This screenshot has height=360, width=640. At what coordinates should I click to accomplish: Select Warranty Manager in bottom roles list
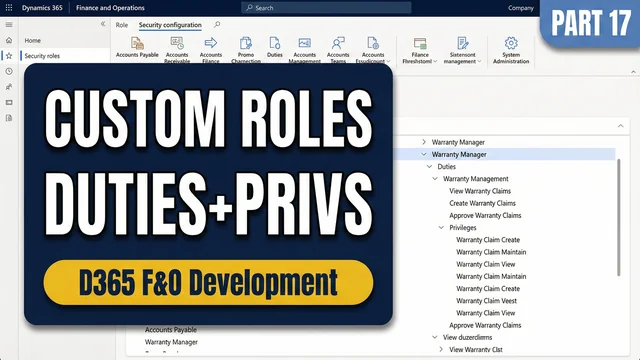(x=171, y=342)
